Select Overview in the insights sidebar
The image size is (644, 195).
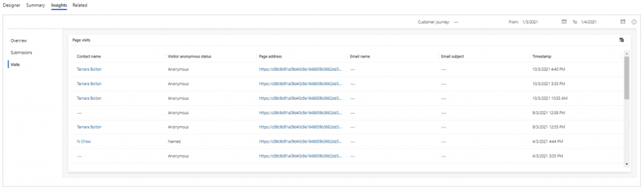coord(19,41)
